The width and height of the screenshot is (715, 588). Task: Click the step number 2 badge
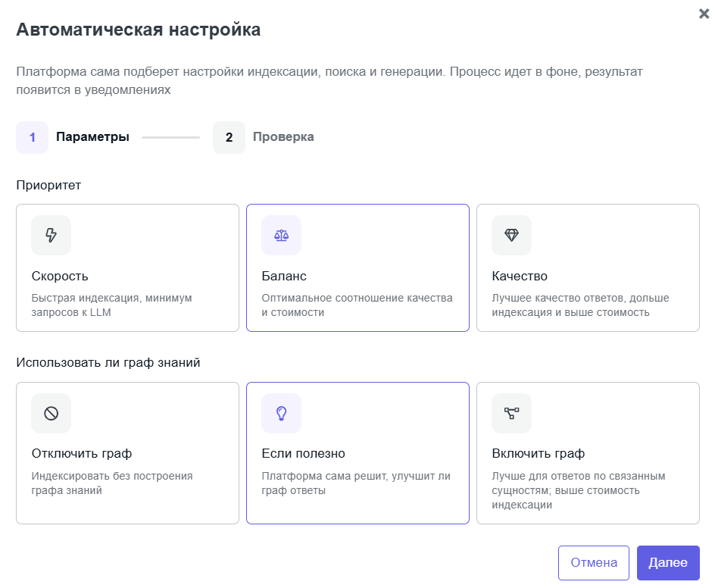click(229, 137)
